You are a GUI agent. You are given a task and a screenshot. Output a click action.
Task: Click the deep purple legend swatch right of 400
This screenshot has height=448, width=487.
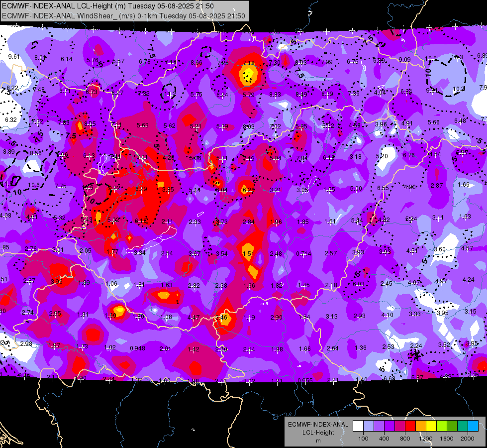coord(390,426)
